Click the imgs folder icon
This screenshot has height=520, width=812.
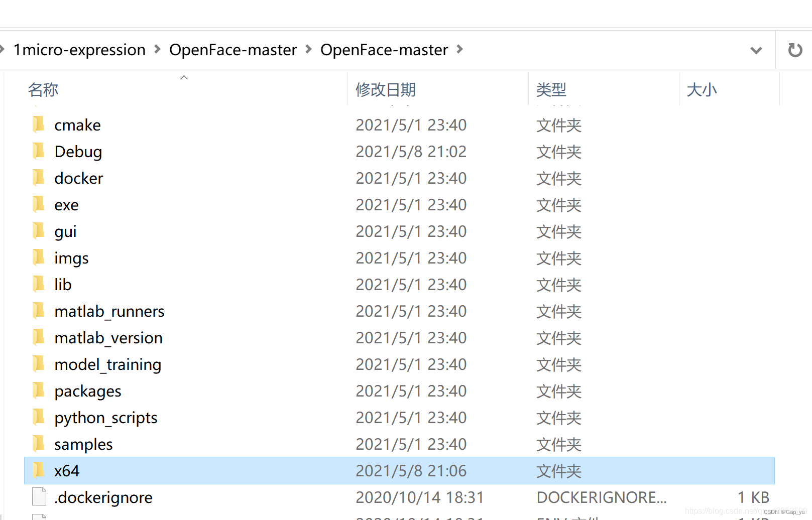[39, 257]
